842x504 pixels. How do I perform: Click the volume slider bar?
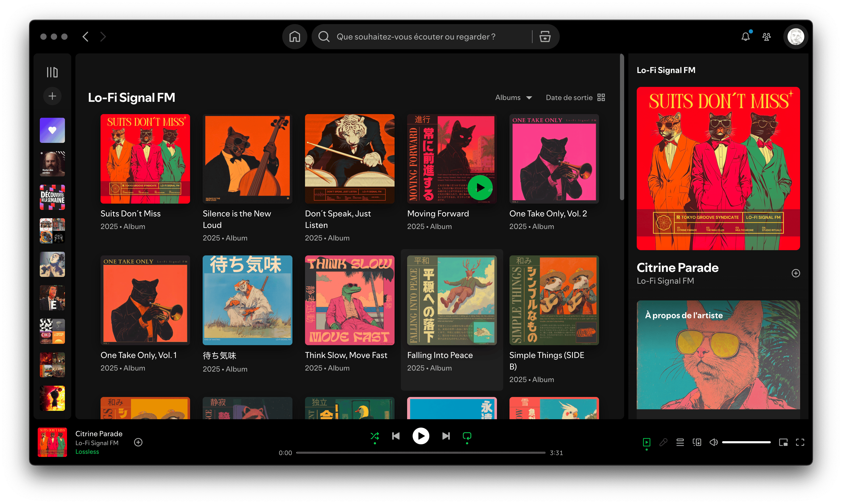click(746, 442)
